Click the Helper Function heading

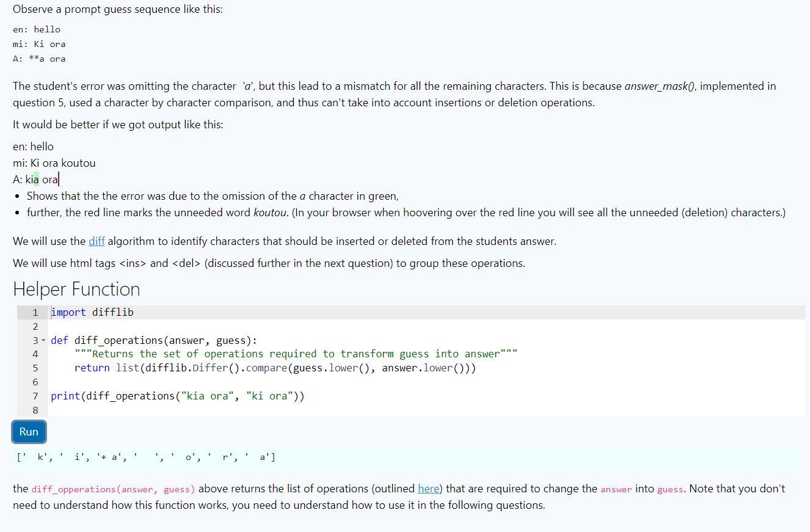tap(76, 289)
